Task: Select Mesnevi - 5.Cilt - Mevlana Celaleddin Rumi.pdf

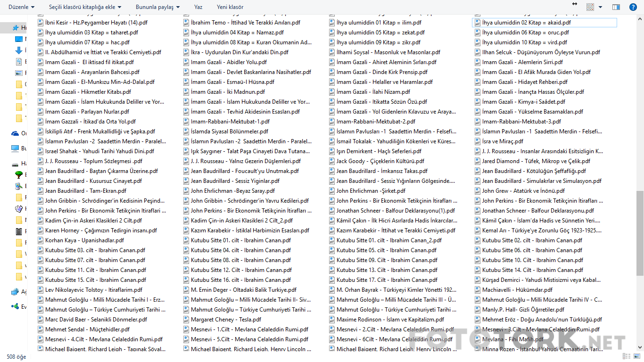Action: [x=245, y=339]
